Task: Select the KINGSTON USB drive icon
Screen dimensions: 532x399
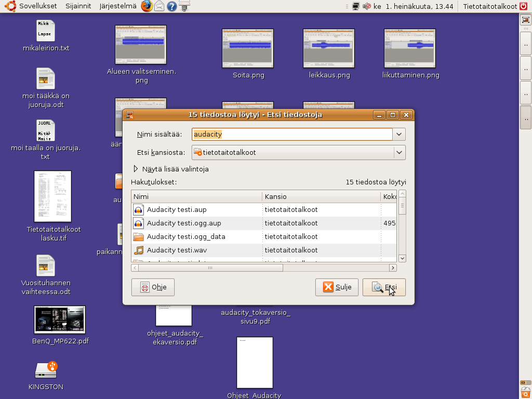Action: (x=46, y=370)
